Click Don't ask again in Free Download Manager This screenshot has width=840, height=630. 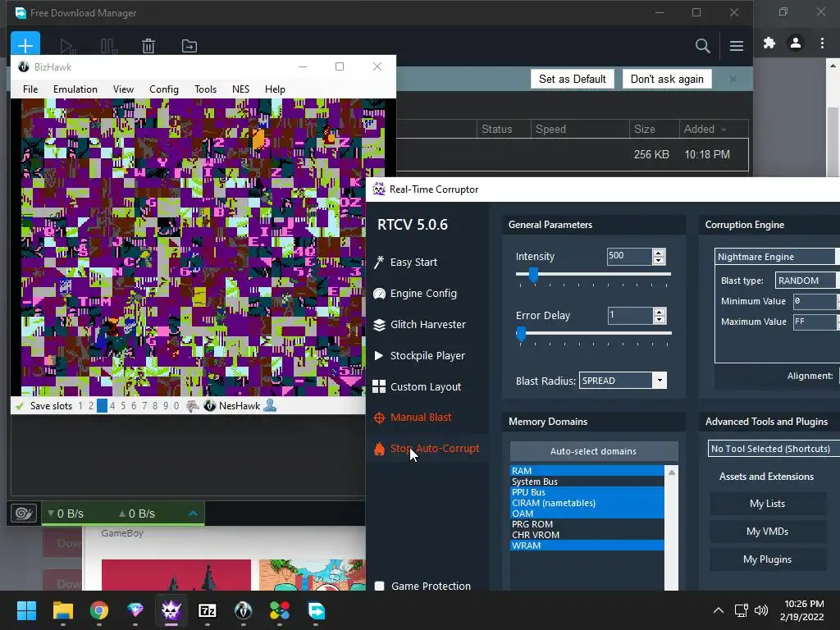pos(667,79)
